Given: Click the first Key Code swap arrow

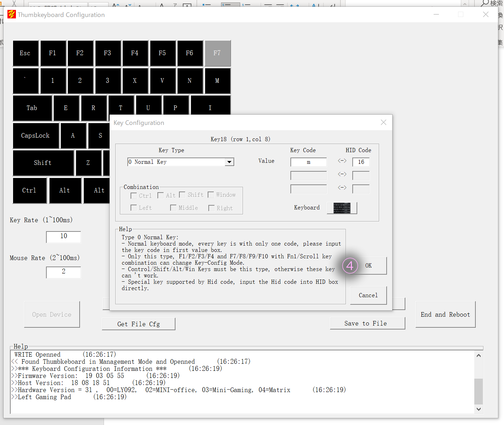Looking at the screenshot, I should 342,161.
